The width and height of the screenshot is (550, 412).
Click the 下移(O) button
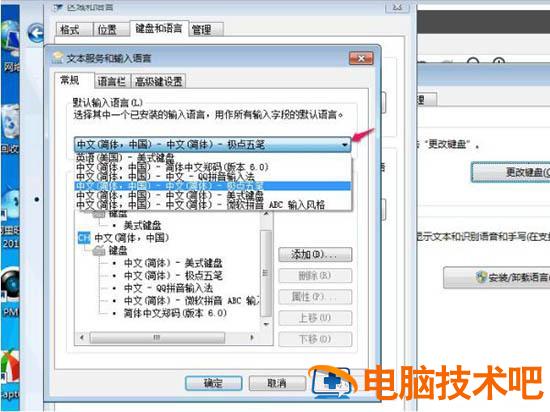point(315,339)
